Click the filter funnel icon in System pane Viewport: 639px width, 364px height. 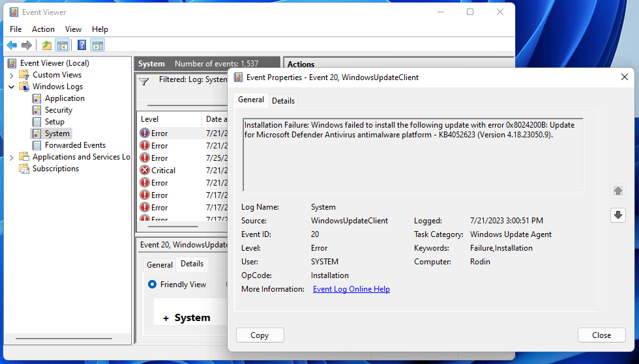(x=144, y=81)
